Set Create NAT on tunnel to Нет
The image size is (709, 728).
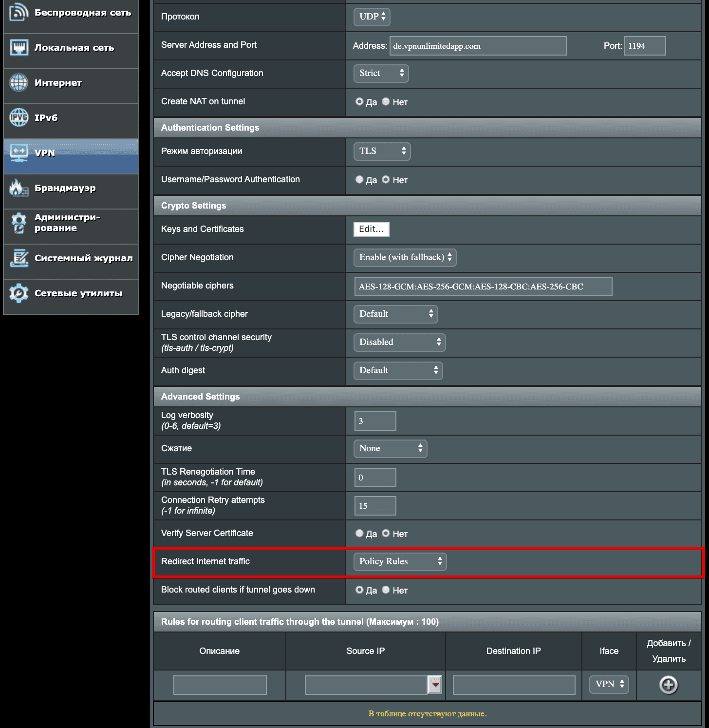(386, 101)
